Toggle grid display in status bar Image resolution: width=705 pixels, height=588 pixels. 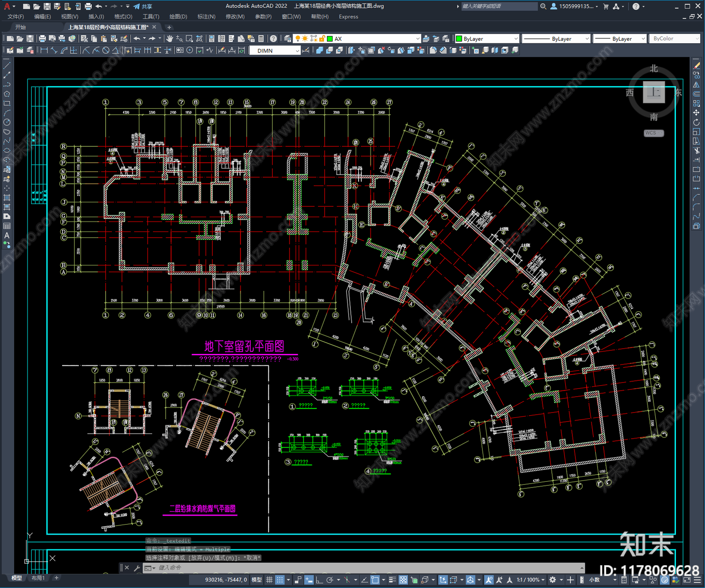point(269,580)
